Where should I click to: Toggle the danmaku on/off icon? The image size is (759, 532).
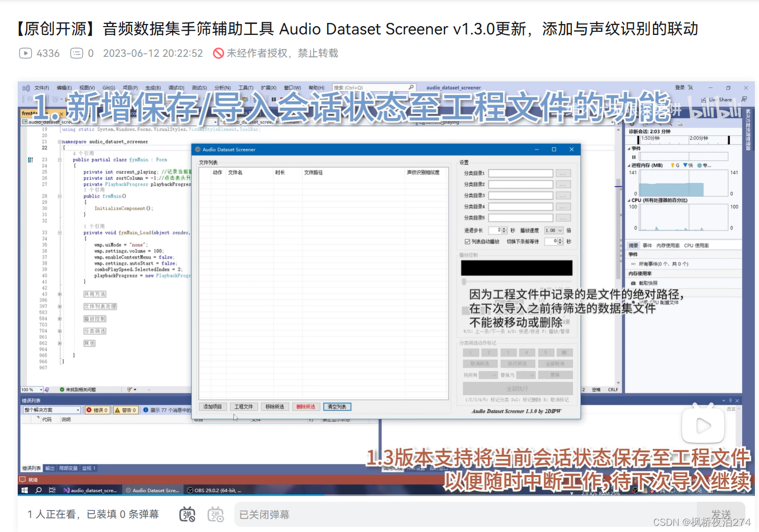[187, 515]
